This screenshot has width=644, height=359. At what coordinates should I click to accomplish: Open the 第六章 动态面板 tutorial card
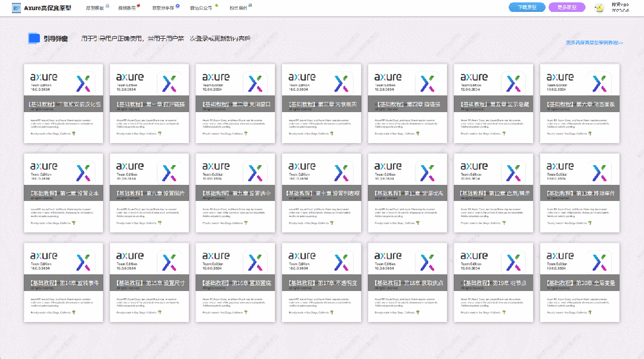580,104
